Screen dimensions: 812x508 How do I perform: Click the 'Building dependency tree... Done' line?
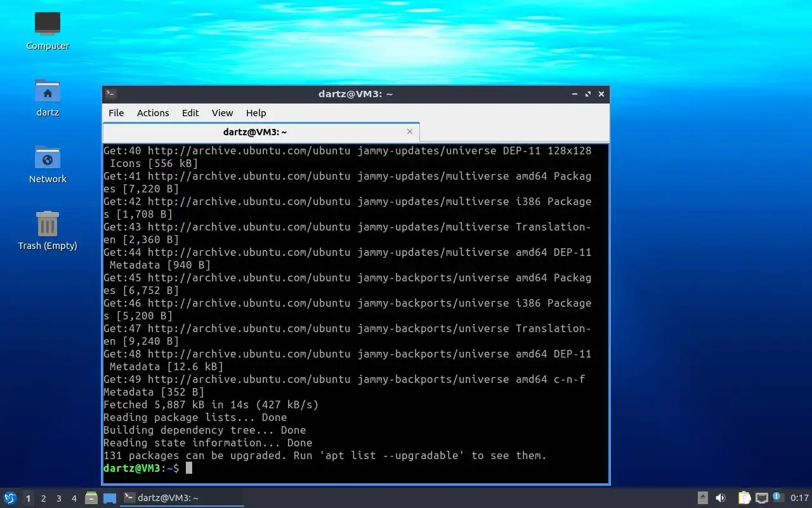point(205,430)
